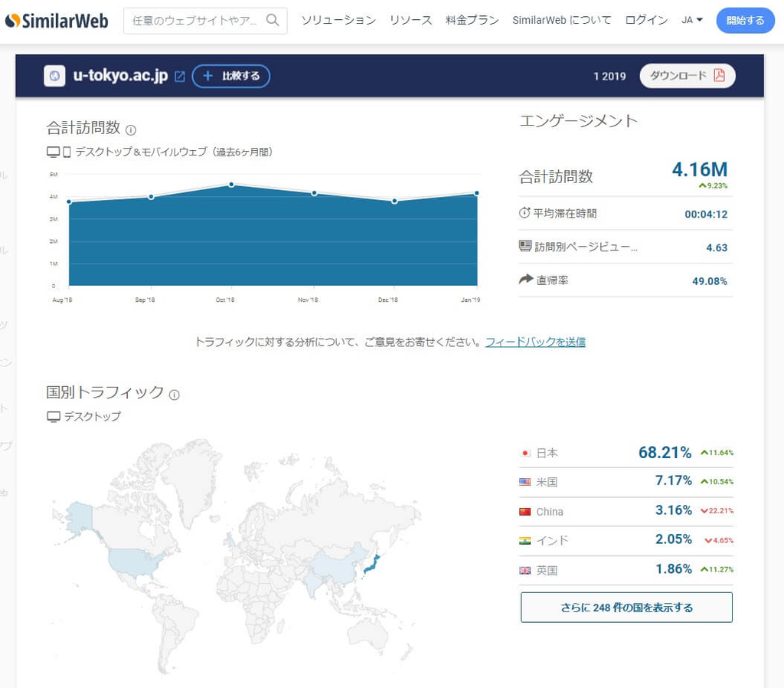Click the United States flag icon

(x=525, y=482)
